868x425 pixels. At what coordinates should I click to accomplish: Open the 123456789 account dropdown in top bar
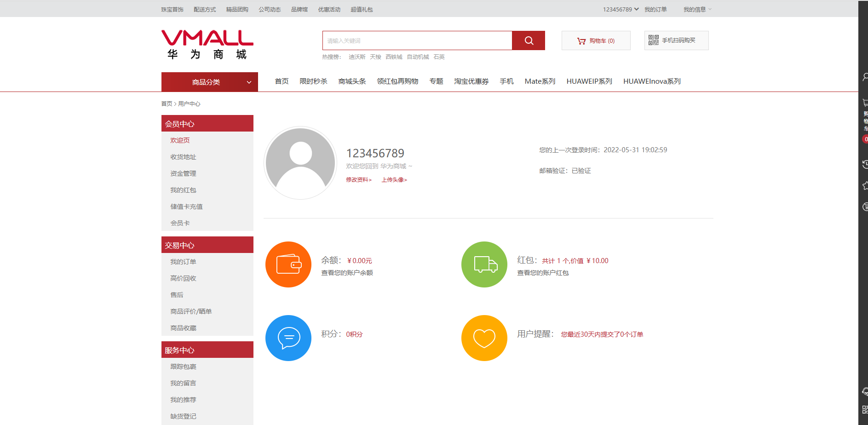621,9
